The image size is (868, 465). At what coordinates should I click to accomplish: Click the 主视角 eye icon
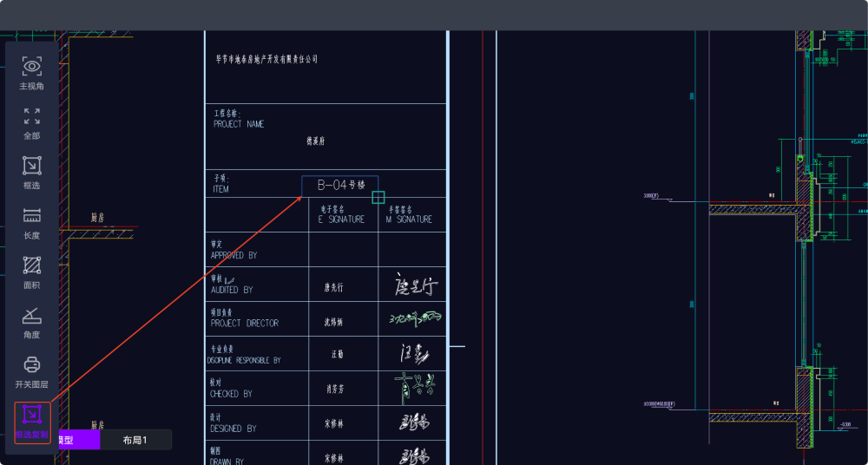point(32,66)
